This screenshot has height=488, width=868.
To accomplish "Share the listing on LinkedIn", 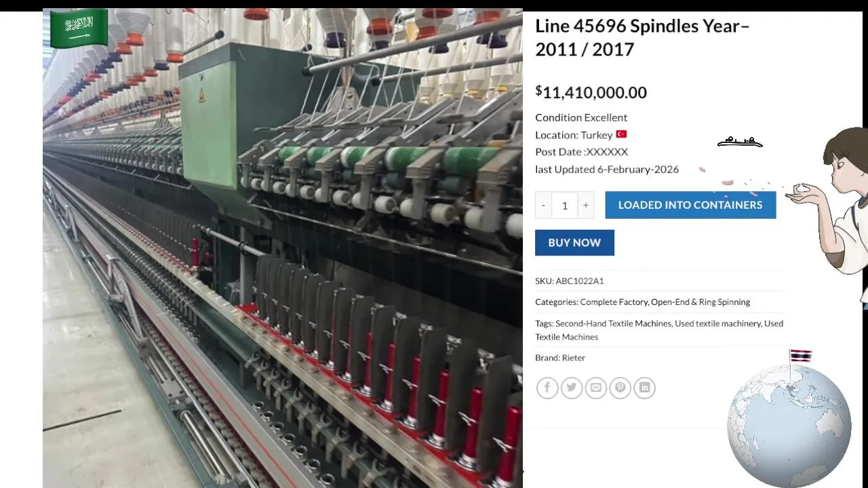I will coord(645,388).
